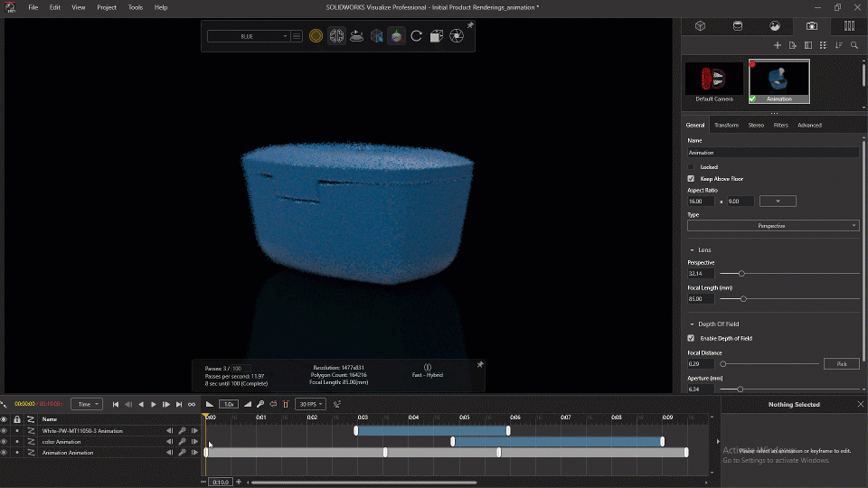Screen dimensions: 868x488
Task: Click the auto-keyframe key icon in timeline toolbar
Action: (260, 404)
